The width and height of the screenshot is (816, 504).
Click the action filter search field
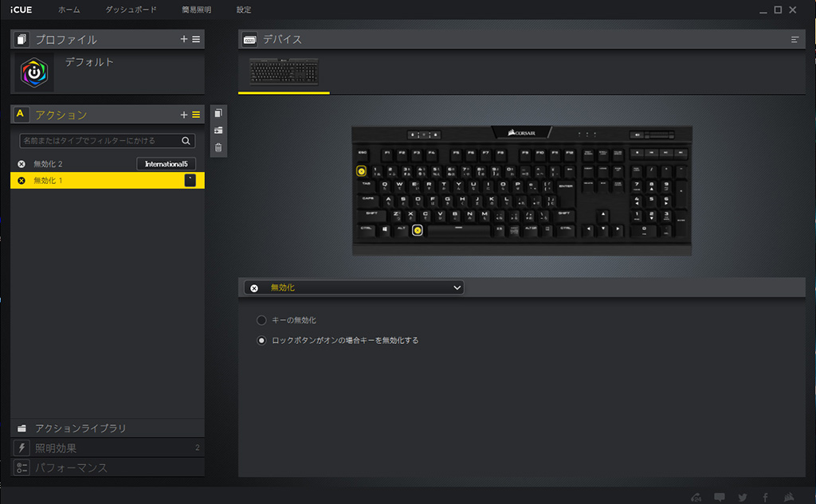click(x=108, y=141)
